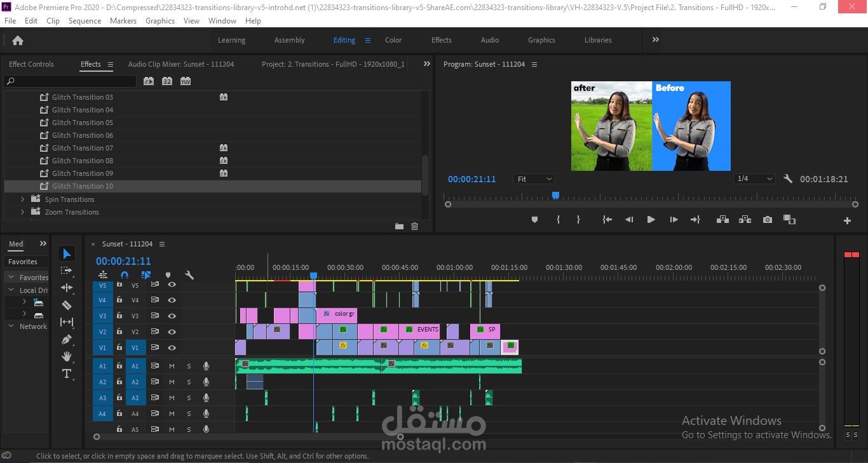868x463 pixels.
Task: Select the Track Select Forward tool
Action: point(67,271)
